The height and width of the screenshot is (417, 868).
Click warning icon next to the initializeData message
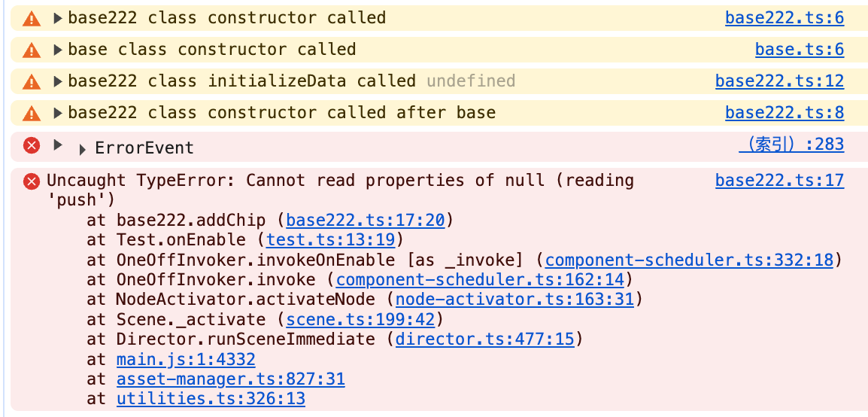click(32, 82)
